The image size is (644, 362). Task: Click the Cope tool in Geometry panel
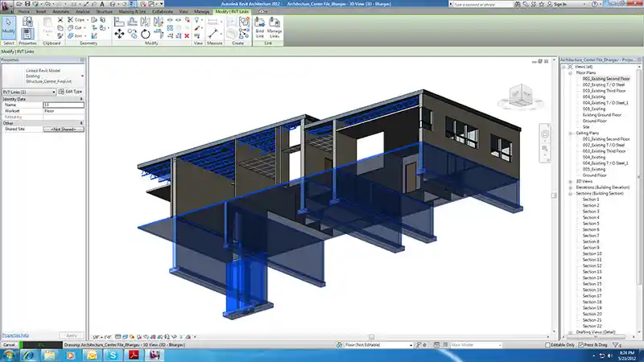coord(76,19)
